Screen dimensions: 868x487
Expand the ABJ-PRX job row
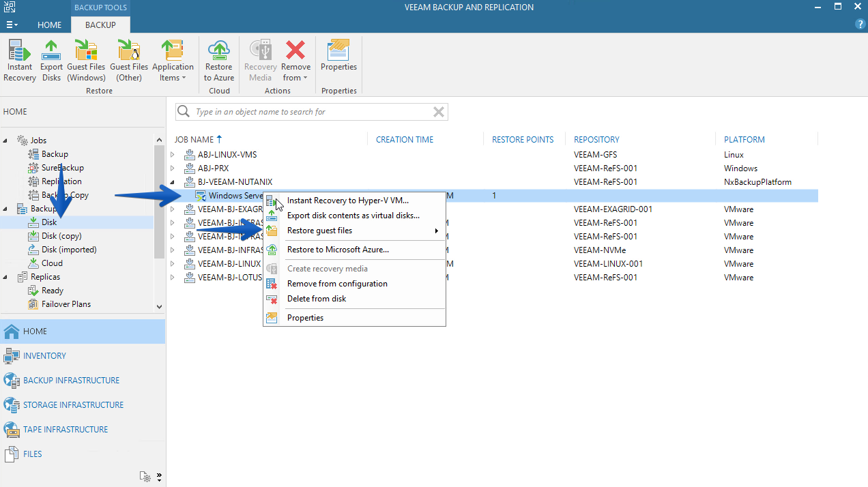(172, 168)
